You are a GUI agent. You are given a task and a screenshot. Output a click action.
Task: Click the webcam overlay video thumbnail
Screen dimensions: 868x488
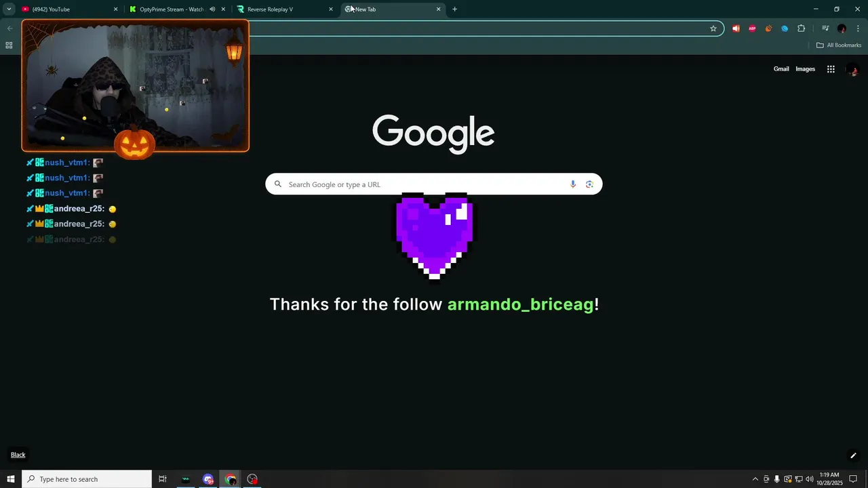(136, 85)
